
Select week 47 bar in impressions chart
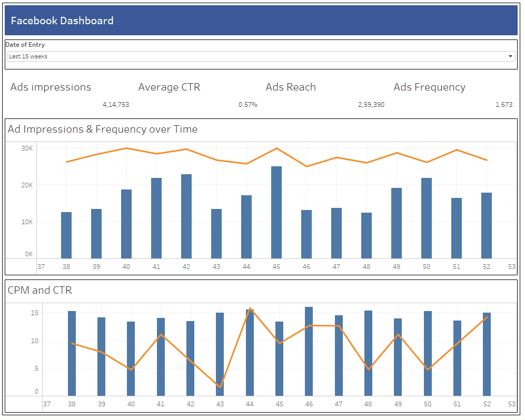[336, 233]
